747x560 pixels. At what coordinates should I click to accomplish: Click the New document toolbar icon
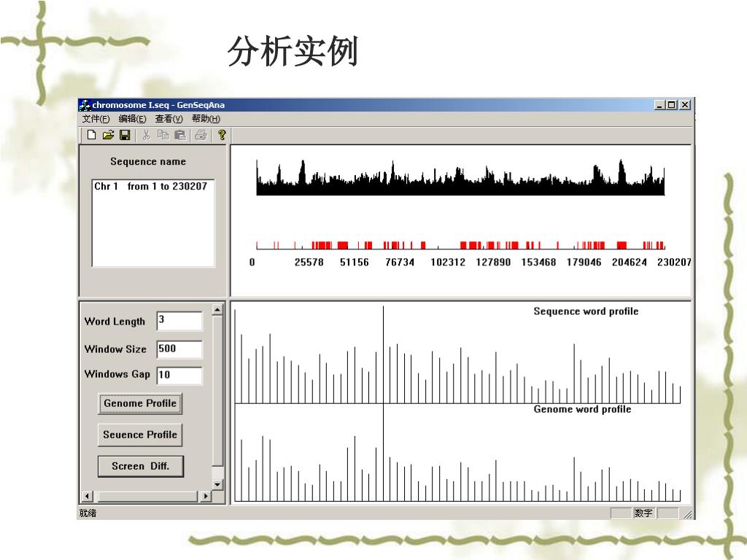point(91,135)
